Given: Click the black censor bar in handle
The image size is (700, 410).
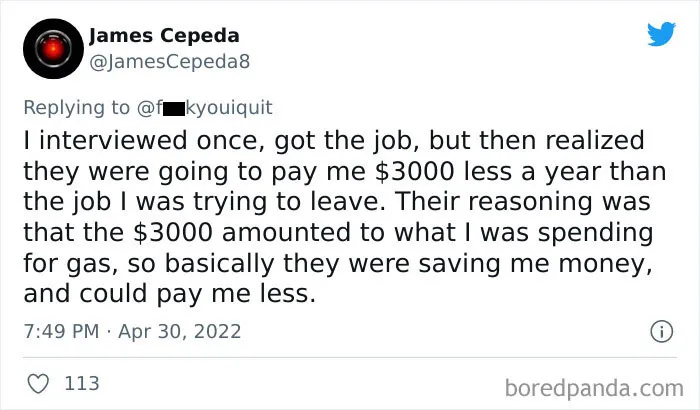Looking at the screenshot, I should coord(174,109).
